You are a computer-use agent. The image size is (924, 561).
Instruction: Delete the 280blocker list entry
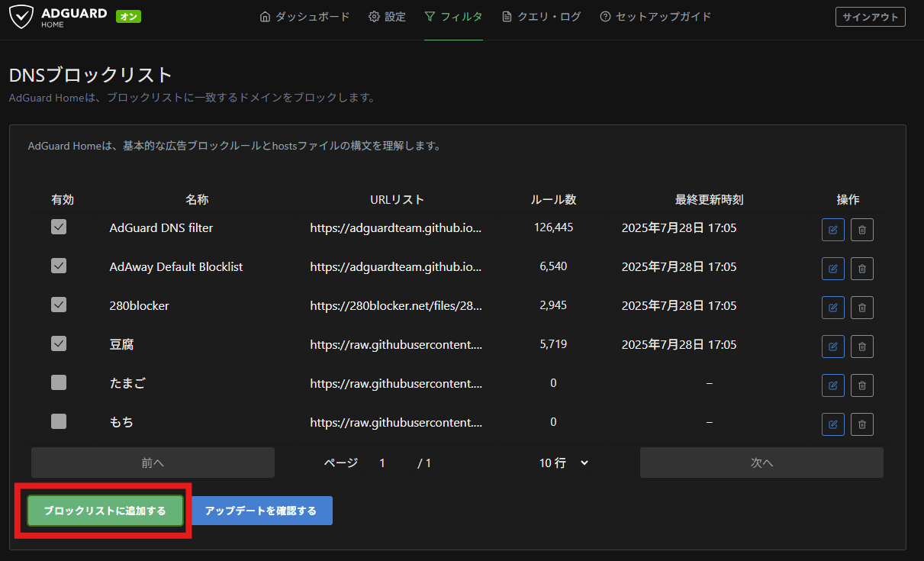[862, 308]
